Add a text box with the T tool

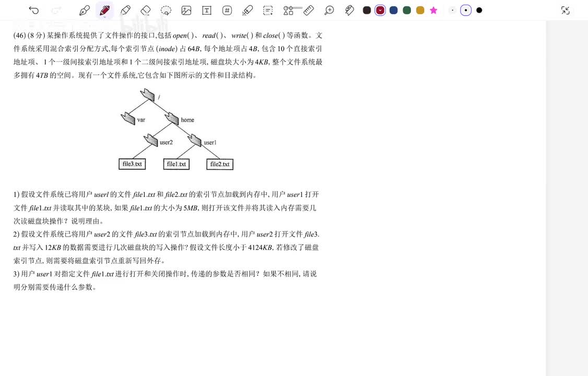[x=207, y=10]
